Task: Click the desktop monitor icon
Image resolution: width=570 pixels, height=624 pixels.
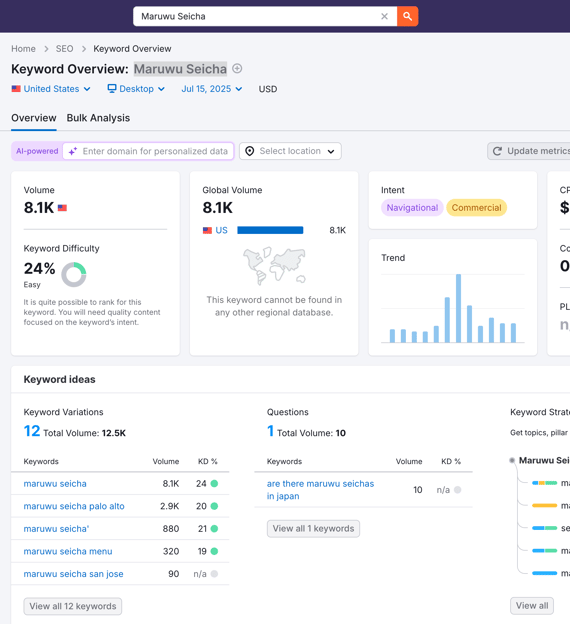Action: pos(112,88)
